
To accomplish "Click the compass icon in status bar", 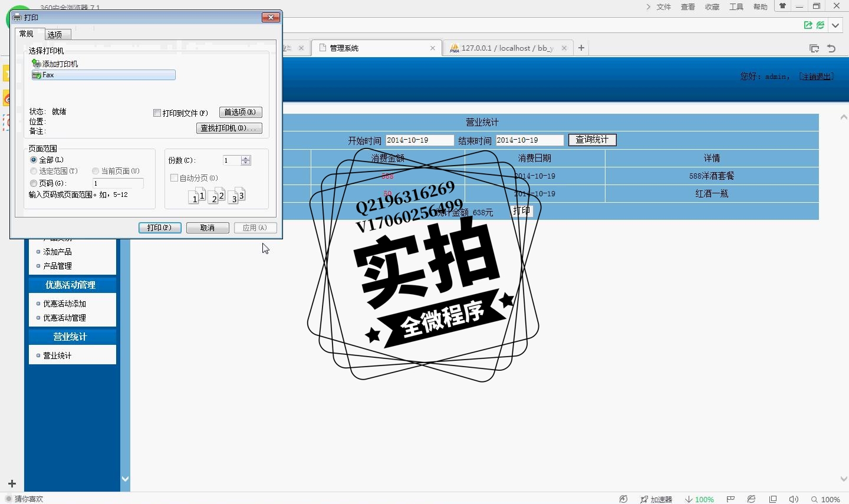I will tap(623, 499).
